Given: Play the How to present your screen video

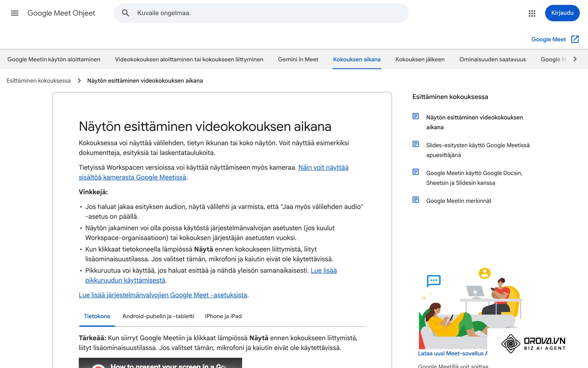Looking at the screenshot, I should pyautogui.click(x=160, y=363).
